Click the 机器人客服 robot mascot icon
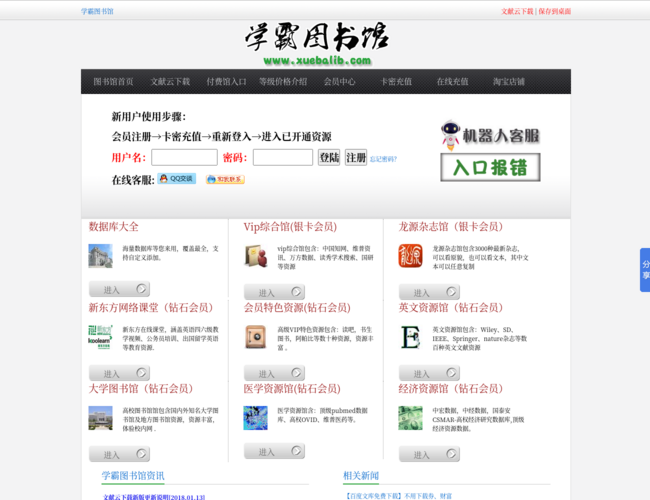650x500 pixels. [x=451, y=135]
